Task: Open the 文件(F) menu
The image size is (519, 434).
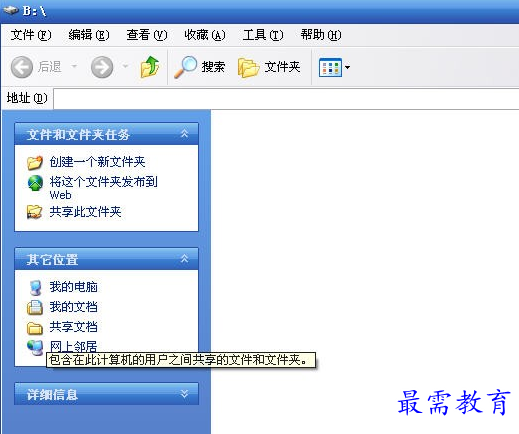Action: coord(31,35)
